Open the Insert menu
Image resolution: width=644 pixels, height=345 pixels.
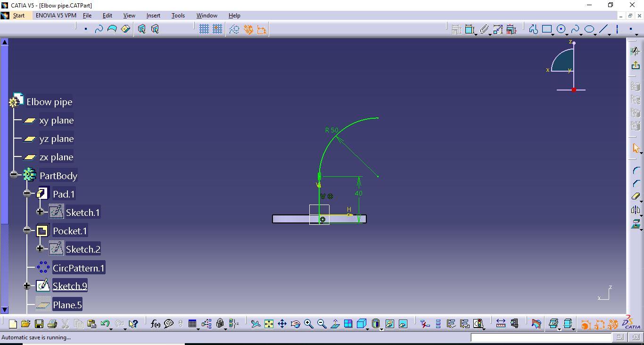tap(153, 16)
